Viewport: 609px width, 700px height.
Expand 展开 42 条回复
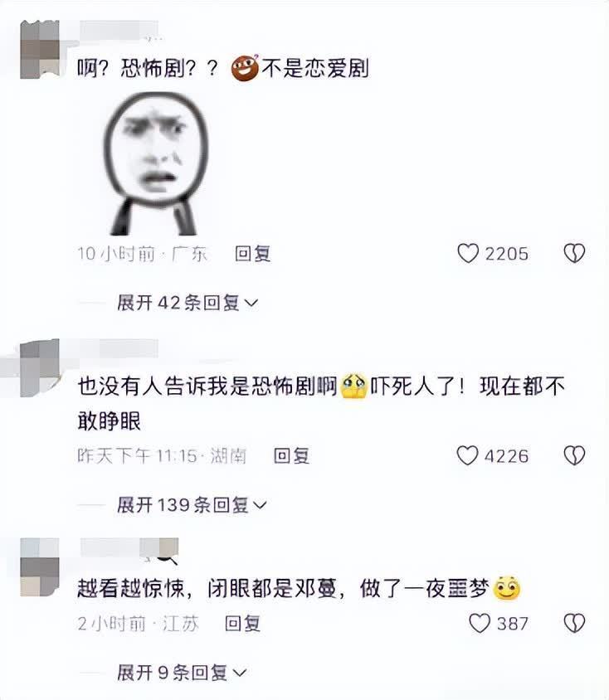point(188,303)
